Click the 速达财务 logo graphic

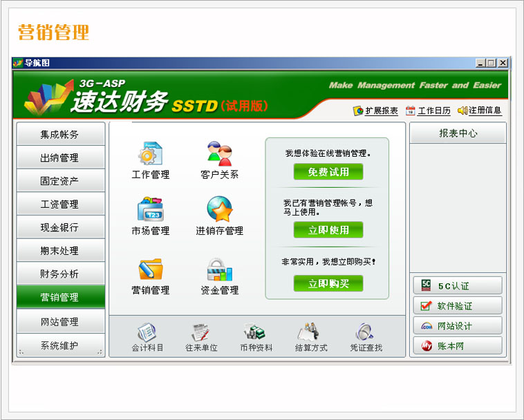pyautogui.click(x=49, y=97)
